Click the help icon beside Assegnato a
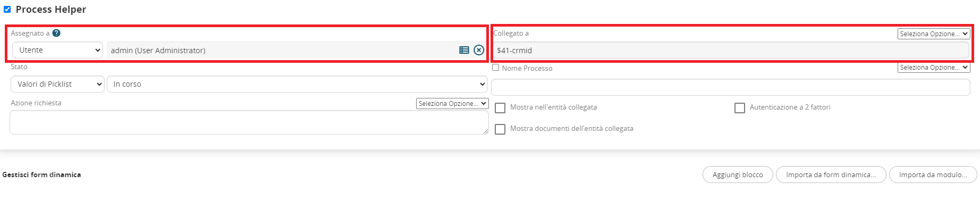The image size is (980, 224). (56, 33)
